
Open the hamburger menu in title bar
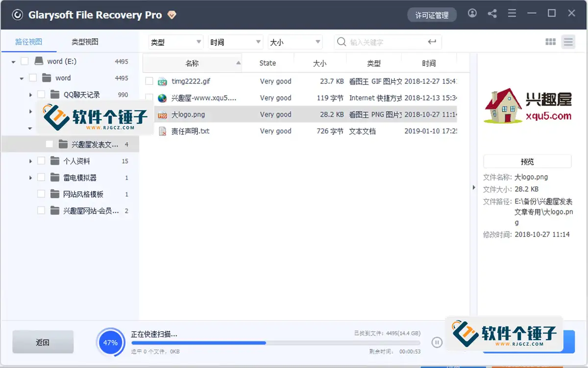(512, 14)
